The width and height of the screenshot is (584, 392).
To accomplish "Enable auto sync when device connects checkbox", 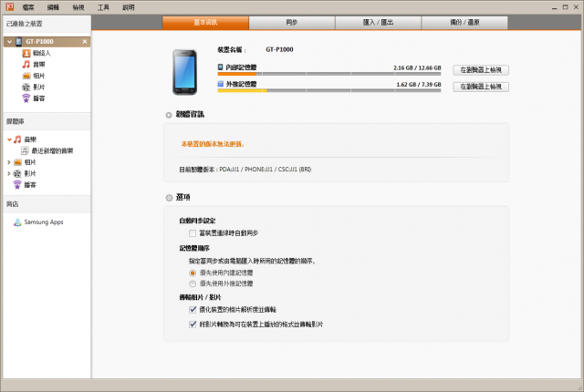I will pos(193,233).
